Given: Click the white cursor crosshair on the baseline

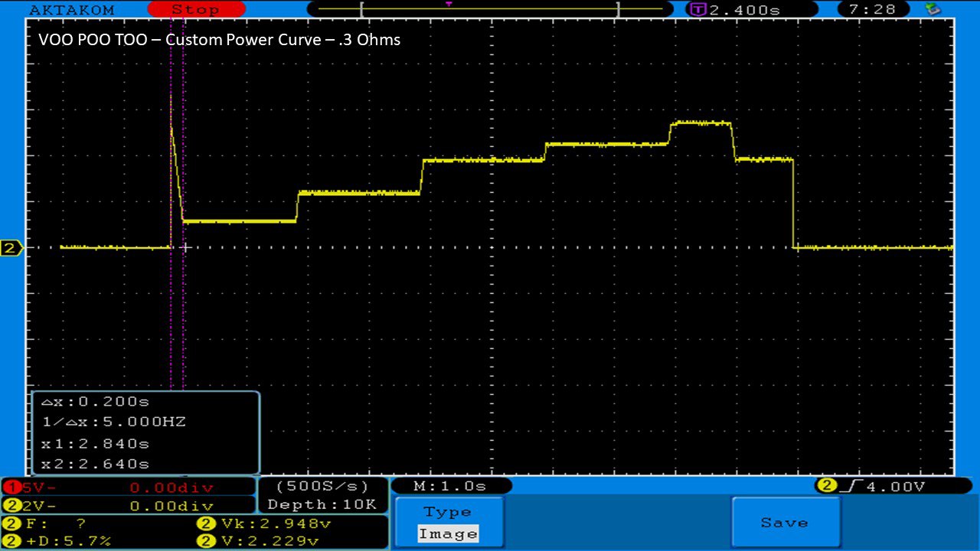Looking at the screenshot, I should [x=184, y=247].
